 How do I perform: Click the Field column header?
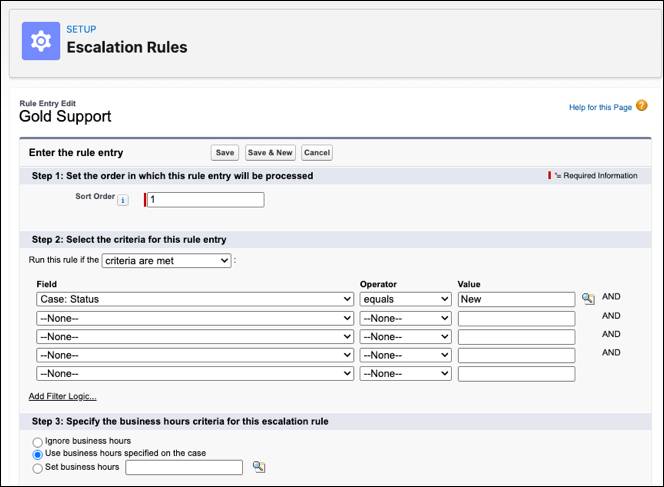tap(47, 284)
